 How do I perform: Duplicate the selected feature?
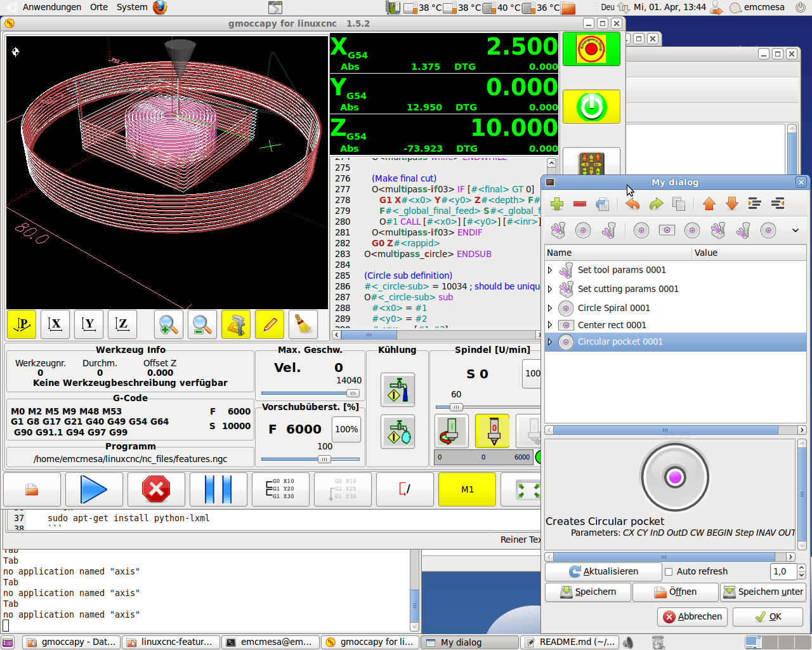tap(602, 204)
